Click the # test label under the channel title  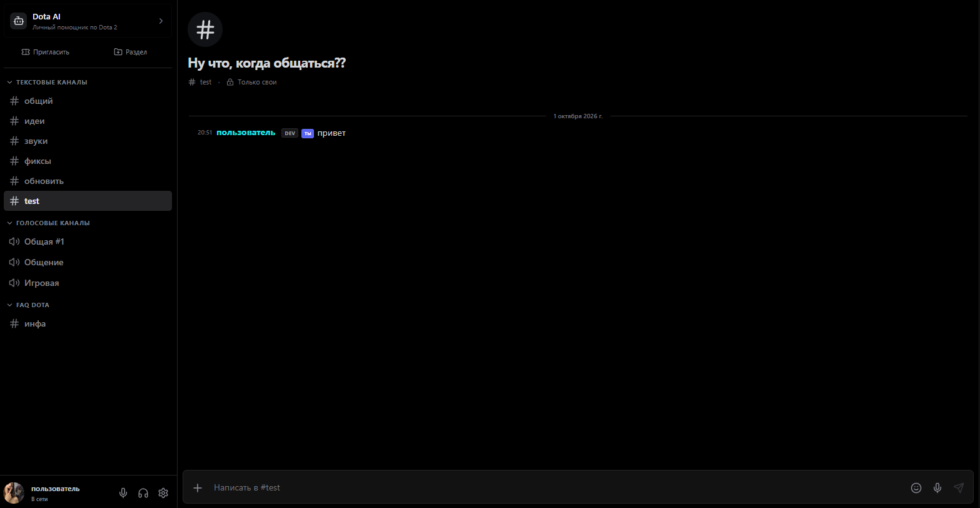(200, 82)
